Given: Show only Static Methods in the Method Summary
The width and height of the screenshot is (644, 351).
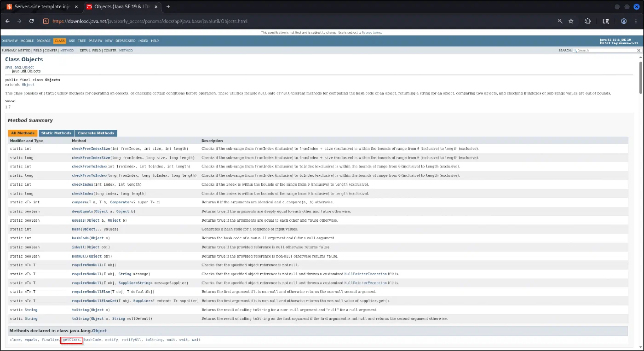Looking at the screenshot, I should [x=56, y=133].
